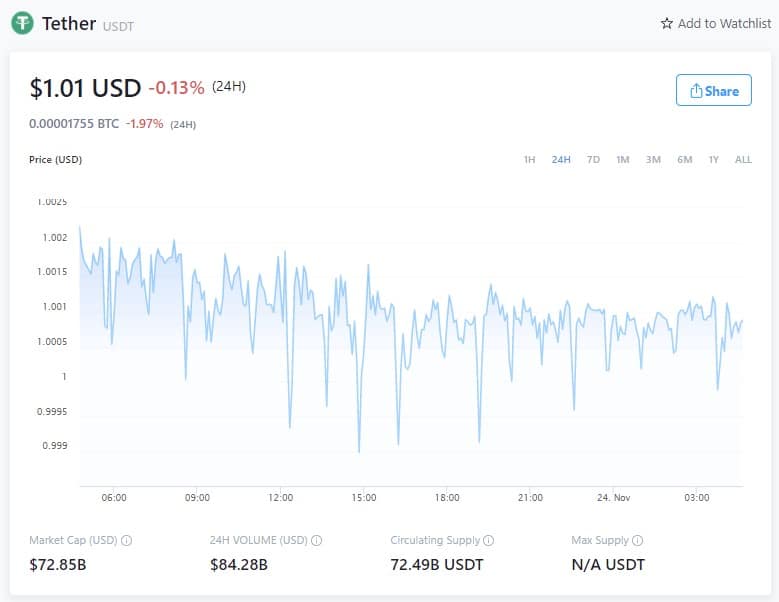The width and height of the screenshot is (779, 602).
Task: Click the 24. Nov date axis label
Action: [x=614, y=497]
